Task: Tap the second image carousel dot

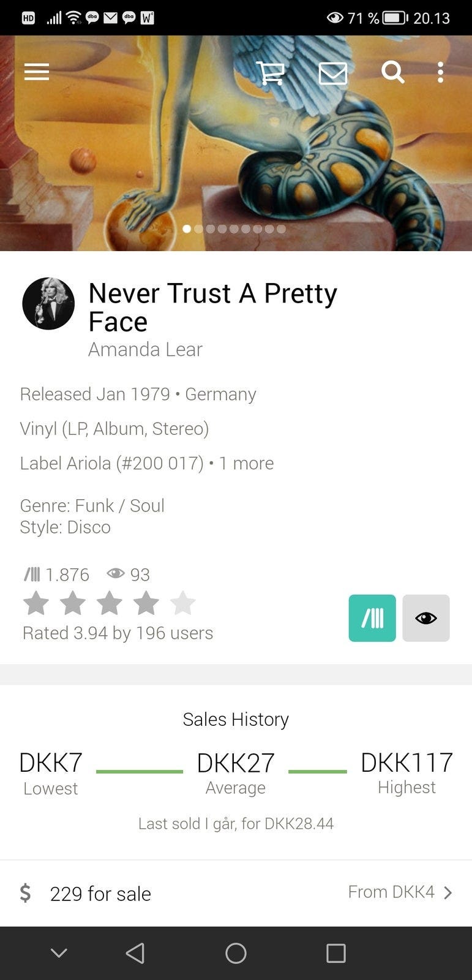Action: (x=198, y=229)
